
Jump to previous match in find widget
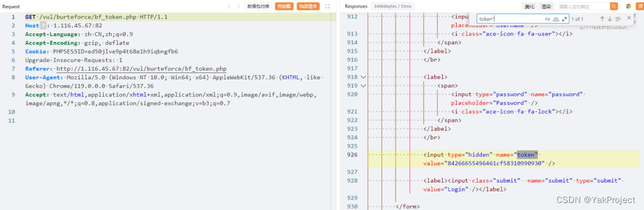coord(602,19)
